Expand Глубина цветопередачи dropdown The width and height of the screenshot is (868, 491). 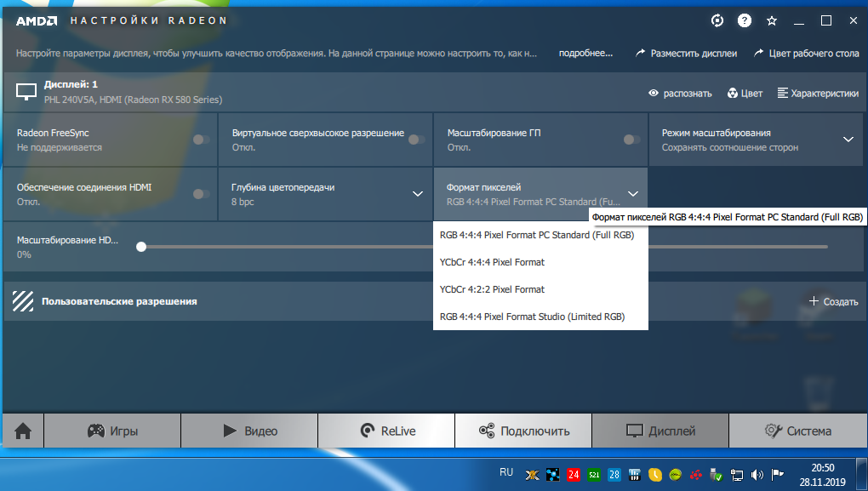pos(418,194)
